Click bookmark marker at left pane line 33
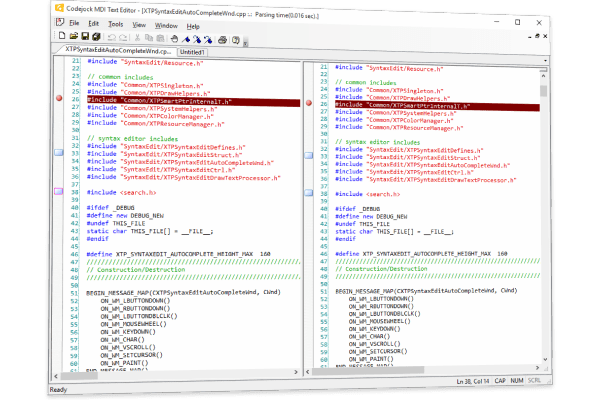Viewport: 600px width, 400px height. point(59,152)
